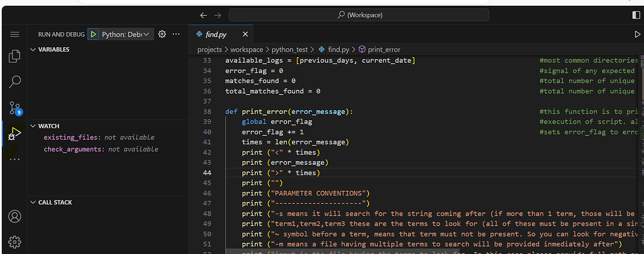The image size is (644, 254).
Task: Click the projects breadcrumb
Action: [x=209, y=50]
